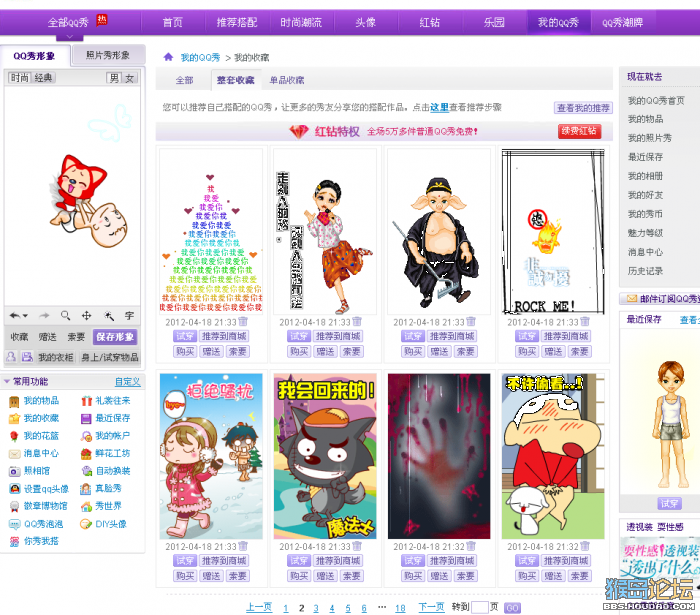Open the 推荐搭配 nav item
700x615 pixels.
click(237, 22)
